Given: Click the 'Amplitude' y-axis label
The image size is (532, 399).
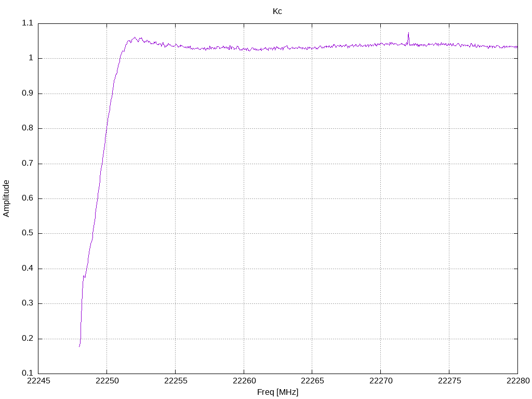Looking at the screenshot, I should pos(6,198).
